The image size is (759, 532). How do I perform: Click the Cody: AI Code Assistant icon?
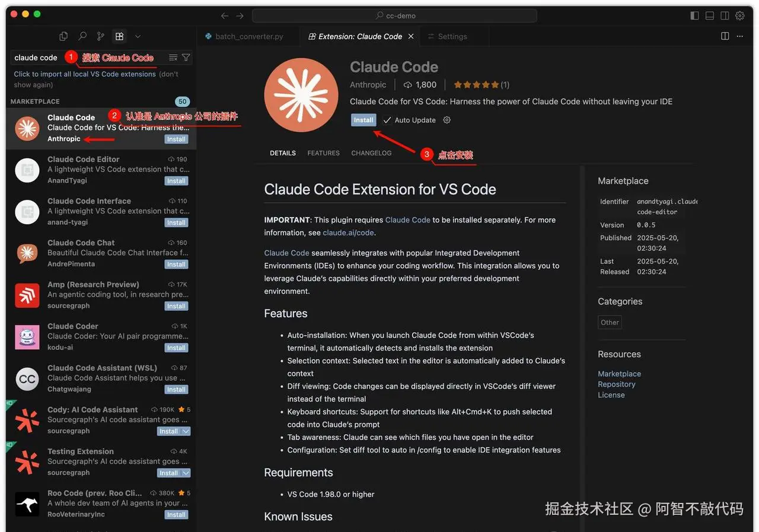(27, 420)
